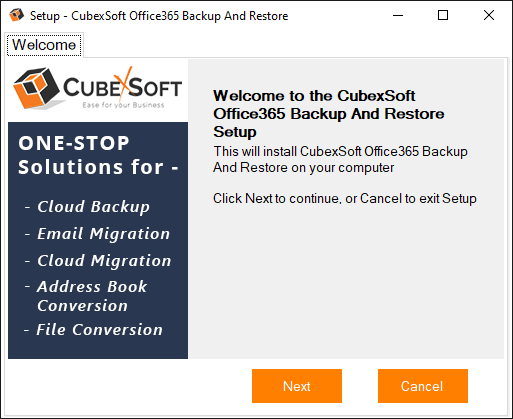
Task: Click the CubexSoft title bar app icon
Action: click(x=16, y=15)
